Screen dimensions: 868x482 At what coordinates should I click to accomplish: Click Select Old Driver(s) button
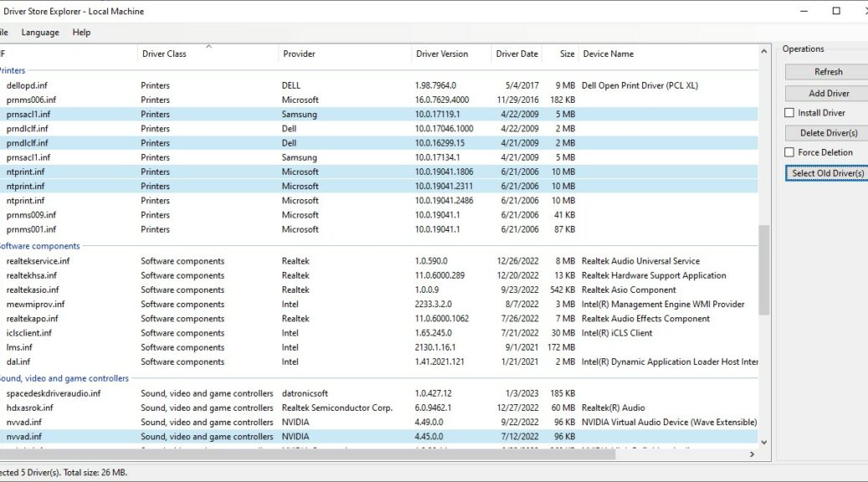click(x=828, y=173)
